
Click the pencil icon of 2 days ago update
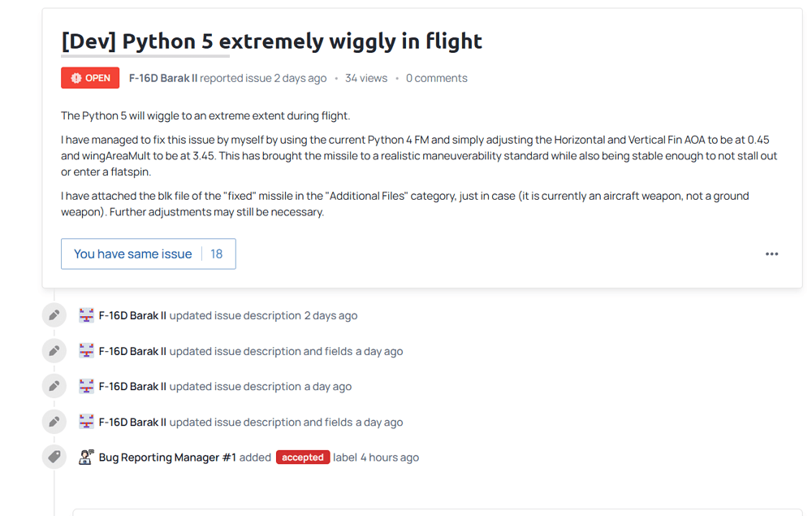pyautogui.click(x=54, y=315)
